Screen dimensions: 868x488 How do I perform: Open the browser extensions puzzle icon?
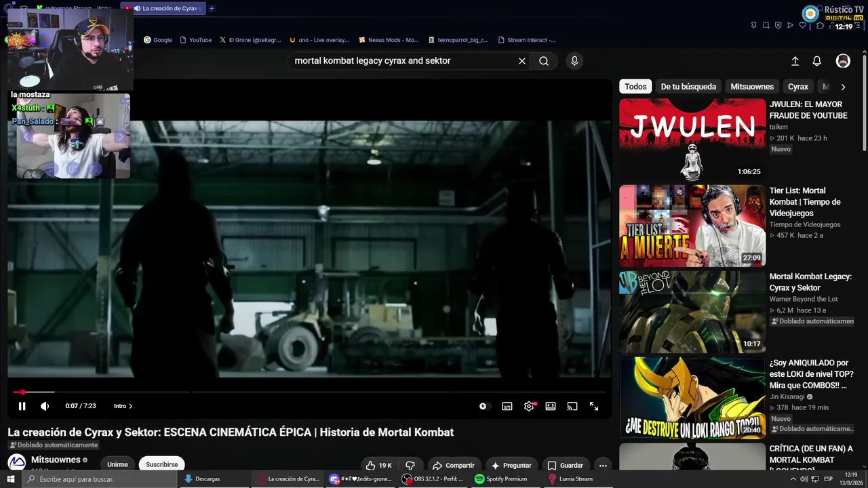821,25
